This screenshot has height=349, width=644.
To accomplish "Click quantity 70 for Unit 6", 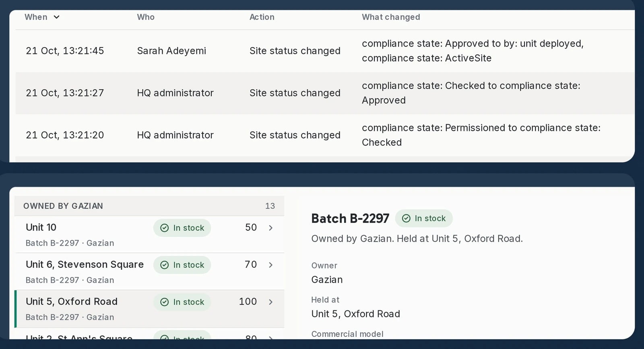I will point(251,264).
